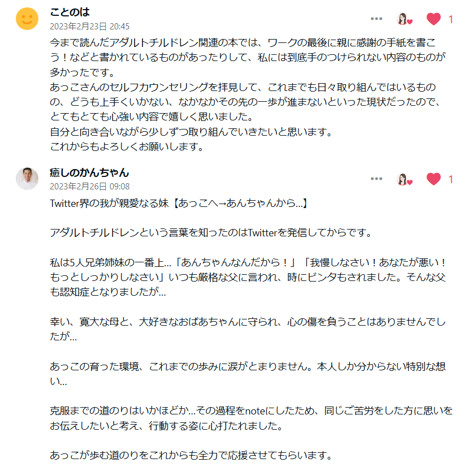Expand the more options menu on 癒しのかんちゃん's comment
This screenshot has width=476, height=467.
(x=377, y=179)
